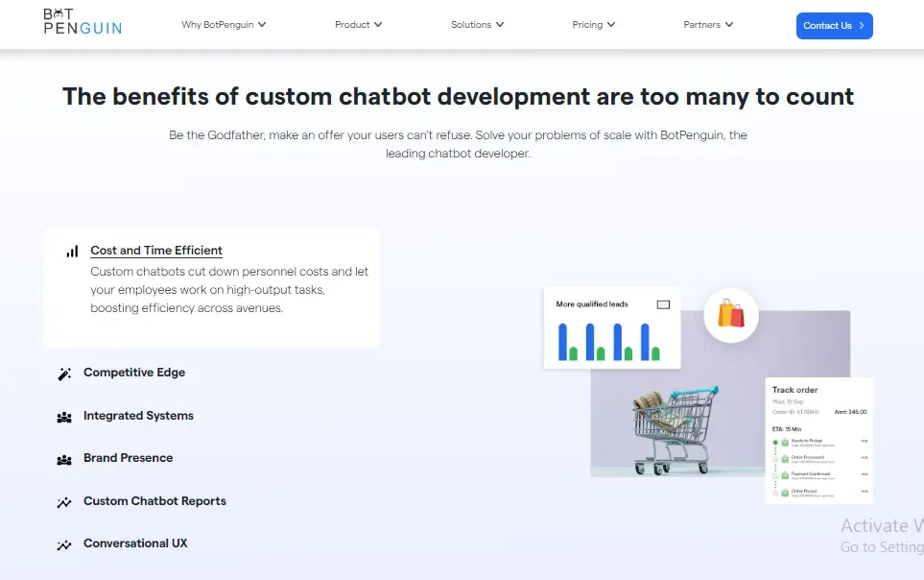
Task: Click the BotPenguin logo
Action: click(83, 21)
